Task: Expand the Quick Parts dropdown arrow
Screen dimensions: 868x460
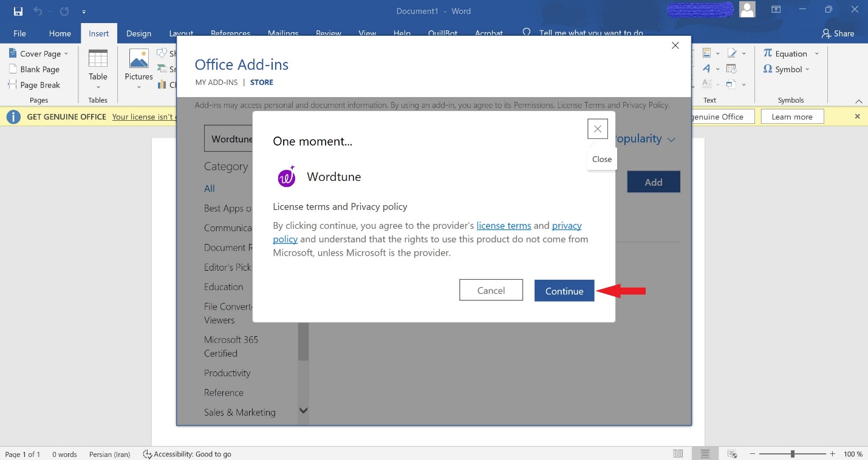Action: point(718,53)
